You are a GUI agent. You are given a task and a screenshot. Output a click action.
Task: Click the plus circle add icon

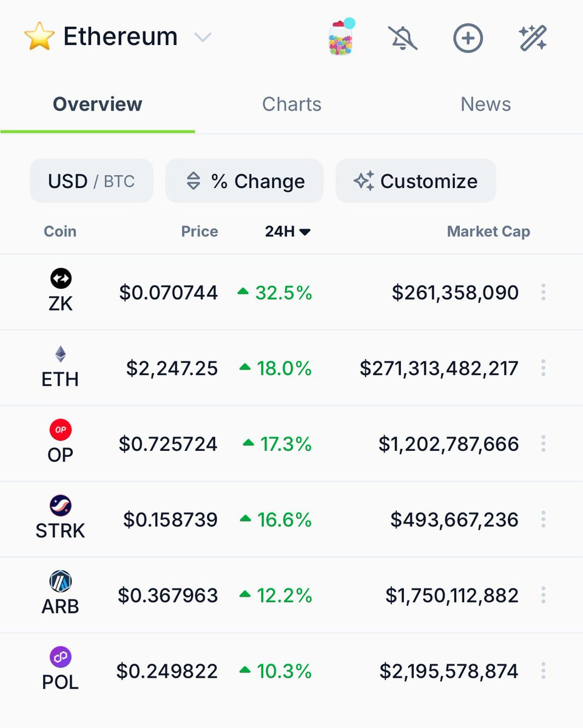click(468, 39)
